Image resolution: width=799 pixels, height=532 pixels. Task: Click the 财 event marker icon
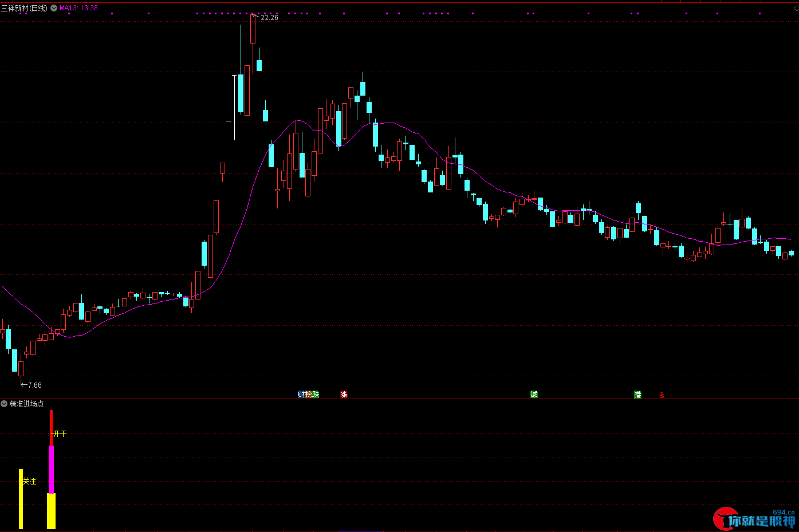(301, 395)
